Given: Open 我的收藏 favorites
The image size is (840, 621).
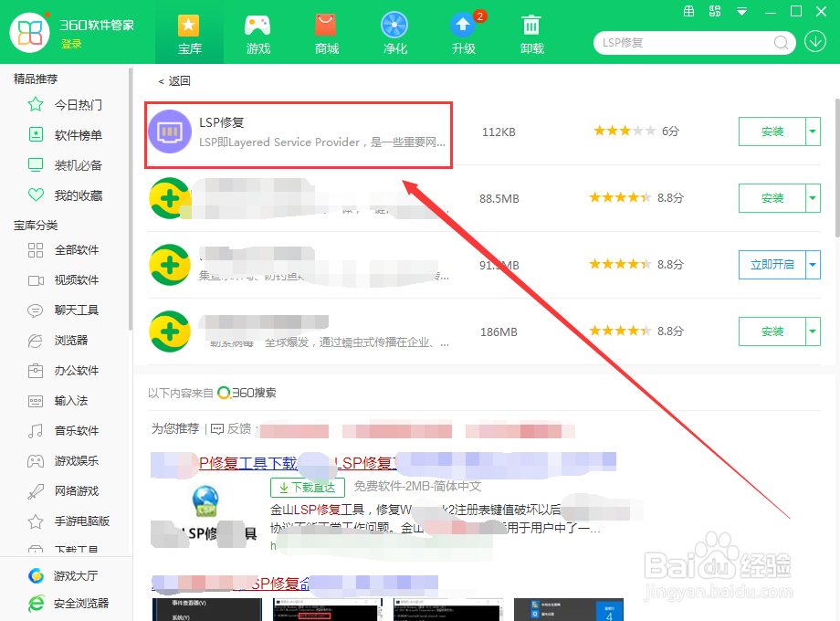Looking at the screenshot, I should click(79, 195).
